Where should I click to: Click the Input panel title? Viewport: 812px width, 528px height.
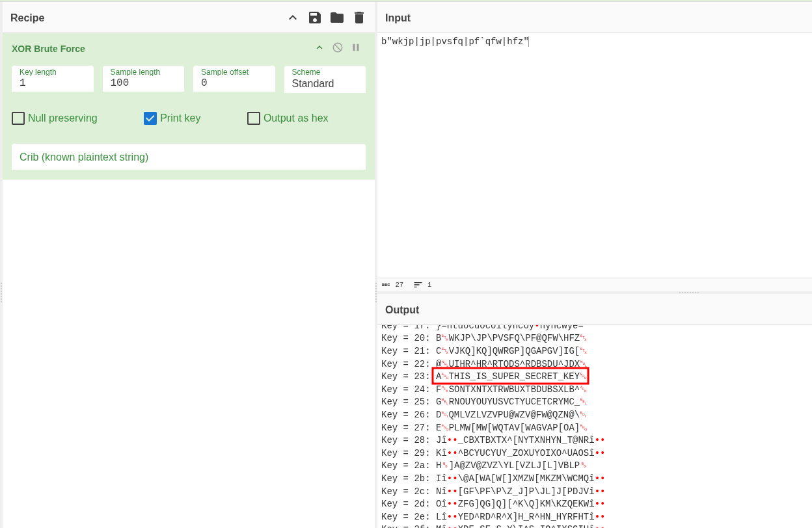398,18
